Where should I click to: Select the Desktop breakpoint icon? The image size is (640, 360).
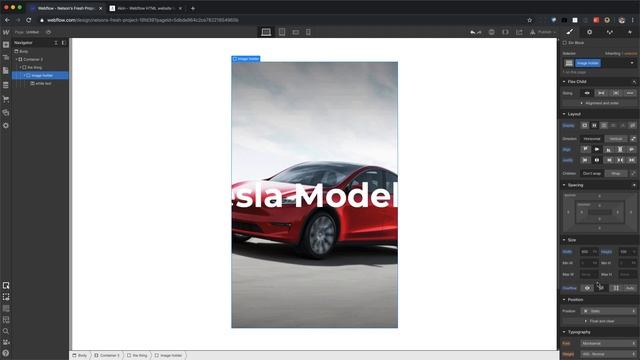(x=266, y=32)
